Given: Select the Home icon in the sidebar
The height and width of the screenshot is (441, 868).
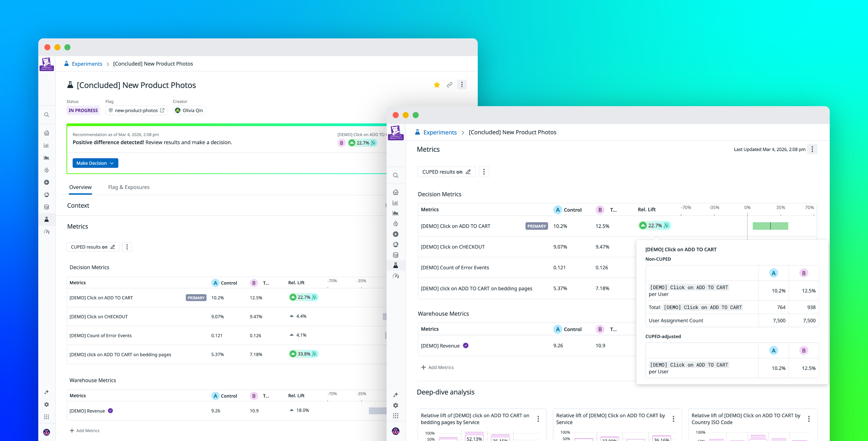Looking at the screenshot, I should [396, 192].
